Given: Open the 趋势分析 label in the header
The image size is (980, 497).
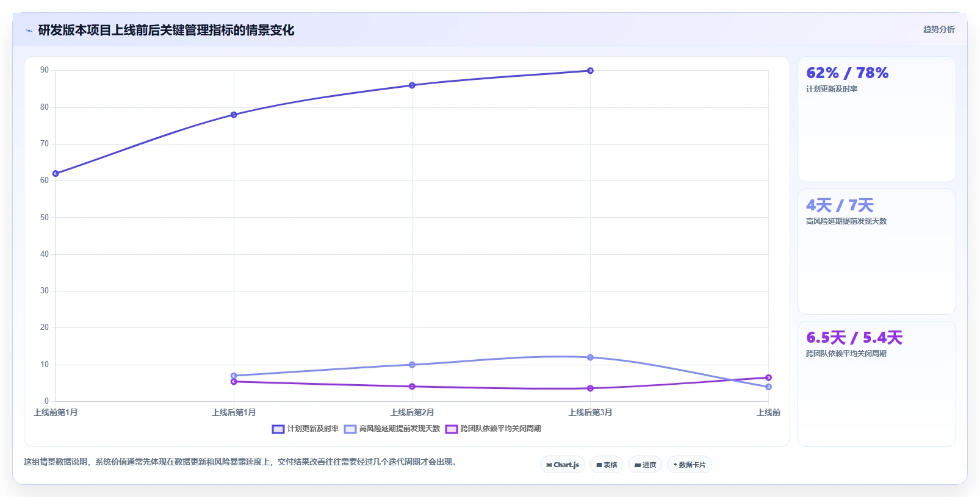Looking at the screenshot, I should pyautogui.click(x=939, y=29).
